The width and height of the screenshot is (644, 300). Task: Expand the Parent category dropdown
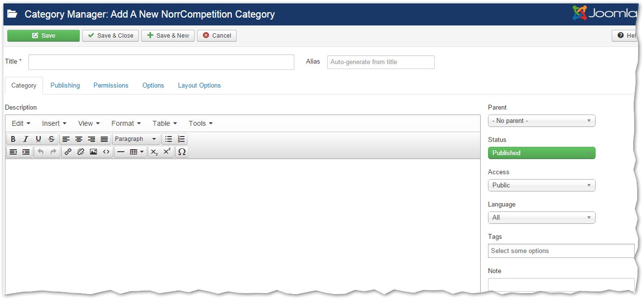[x=541, y=120]
